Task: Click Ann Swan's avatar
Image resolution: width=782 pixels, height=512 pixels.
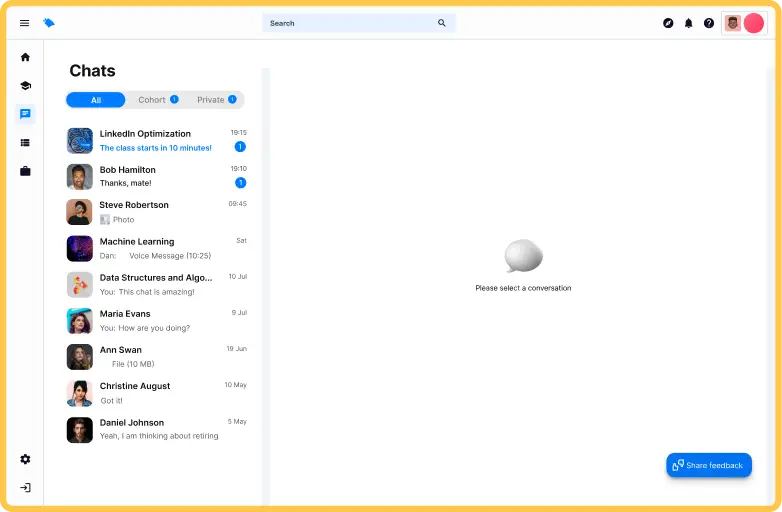Action: point(80,356)
